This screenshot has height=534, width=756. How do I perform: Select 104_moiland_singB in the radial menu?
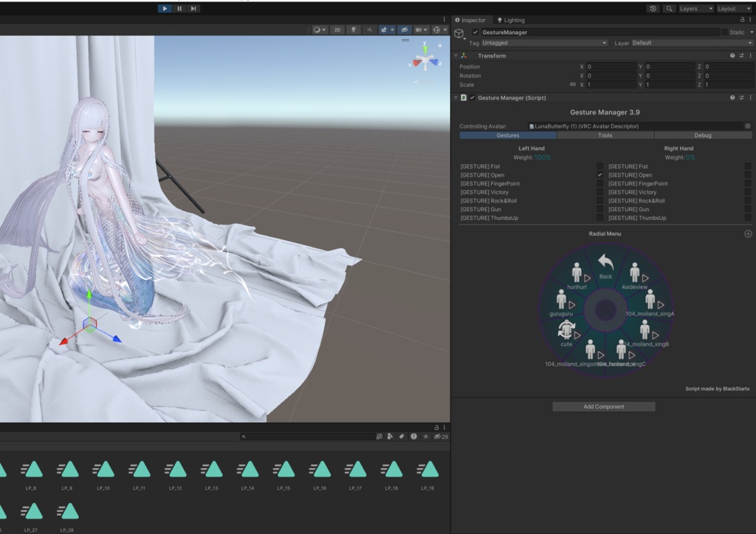647,334
